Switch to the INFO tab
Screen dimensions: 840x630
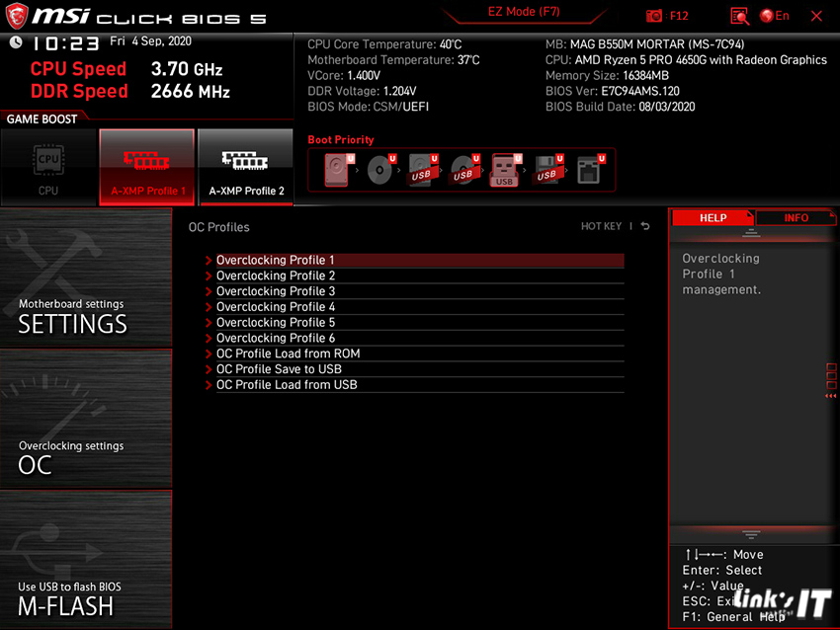tap(797, 218)
